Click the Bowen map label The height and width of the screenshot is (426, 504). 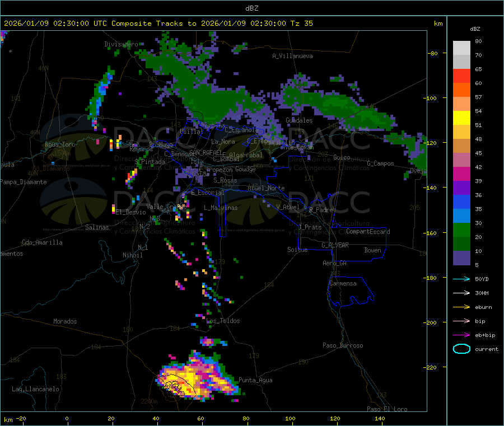pos(372,250)
